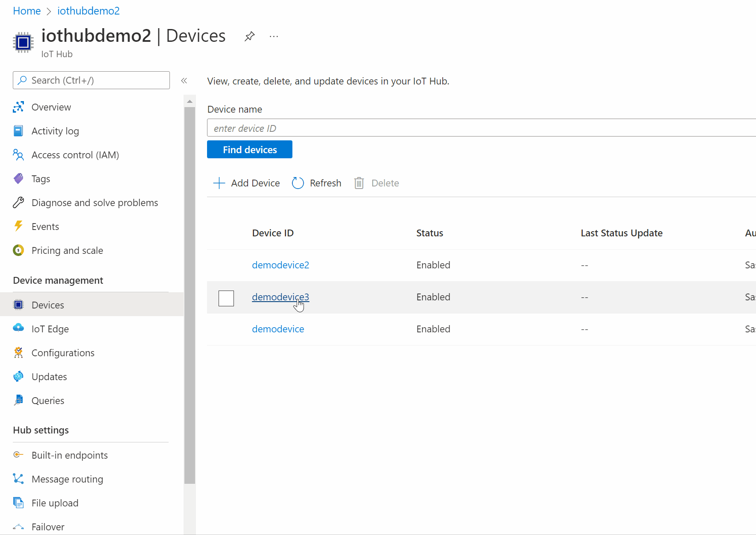Open the iothubdemo2 breadcrumb link

88,11
